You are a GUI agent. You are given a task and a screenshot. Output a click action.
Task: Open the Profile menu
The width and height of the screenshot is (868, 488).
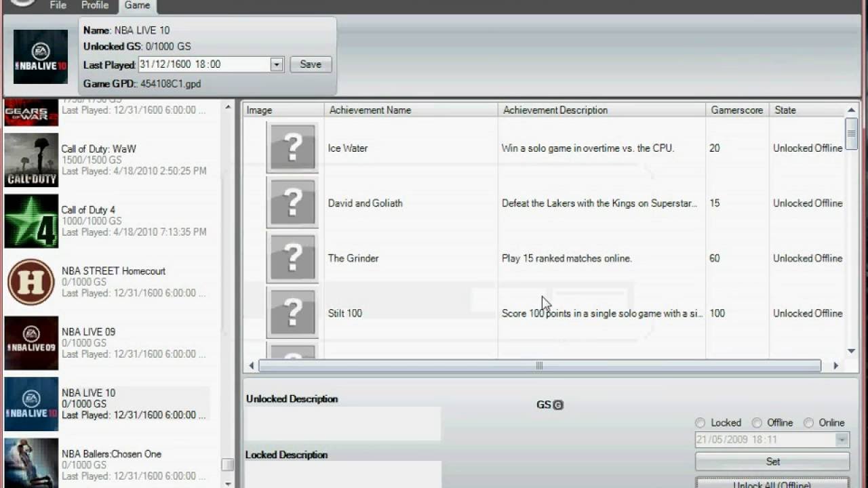coord(95,5)
